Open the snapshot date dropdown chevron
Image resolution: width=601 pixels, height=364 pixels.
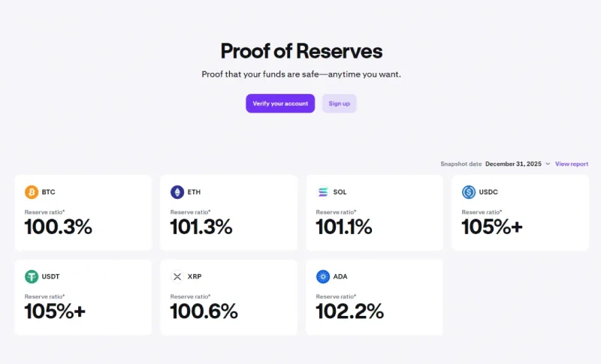pos(548,164)
